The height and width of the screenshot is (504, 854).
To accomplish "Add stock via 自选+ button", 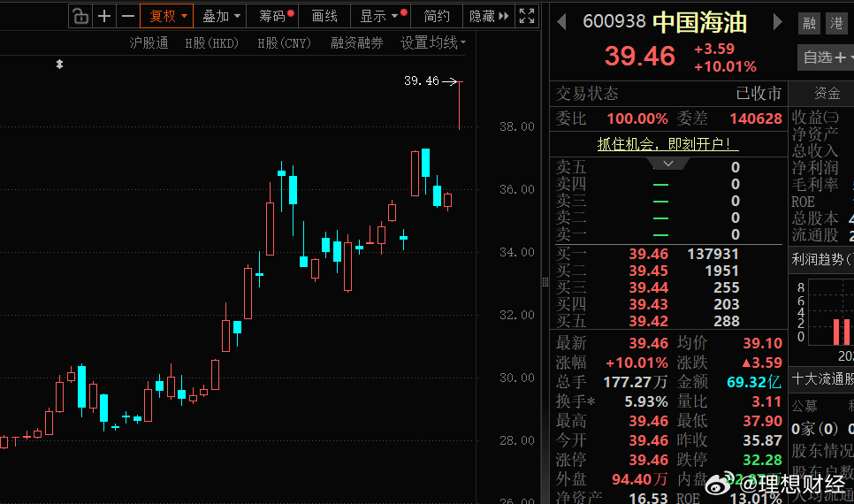I will click(x=826, y=57).
